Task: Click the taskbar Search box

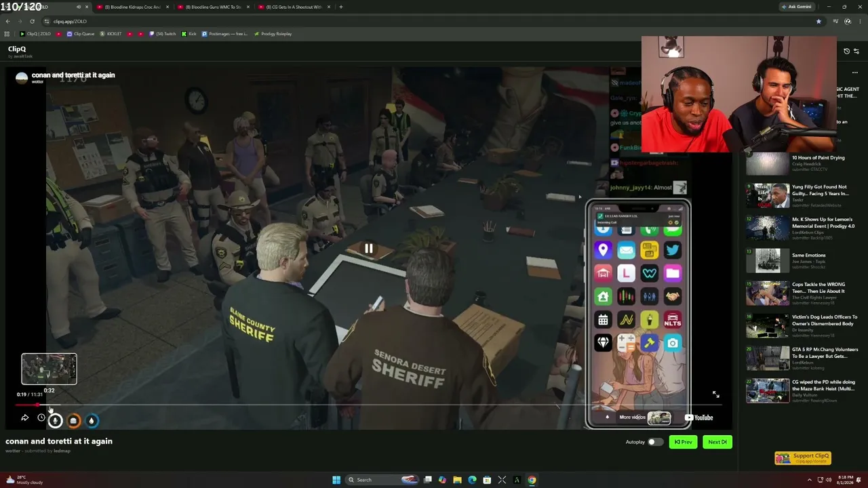Action: (x=382, y=480)
